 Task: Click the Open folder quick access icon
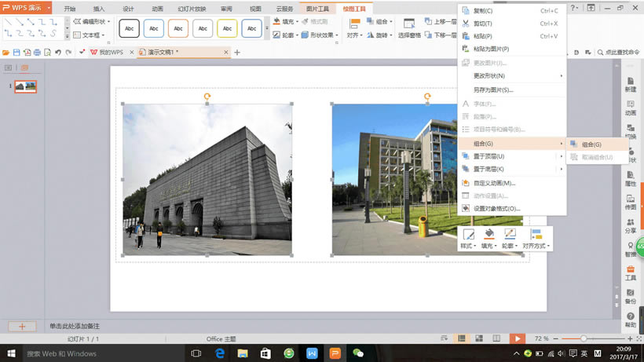click(5, 53)
